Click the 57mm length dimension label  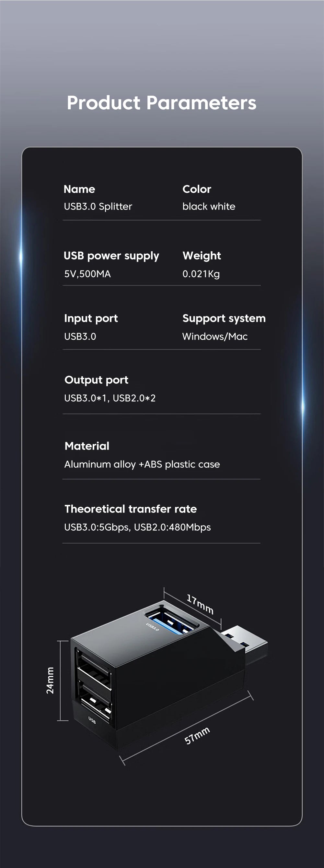197,735
